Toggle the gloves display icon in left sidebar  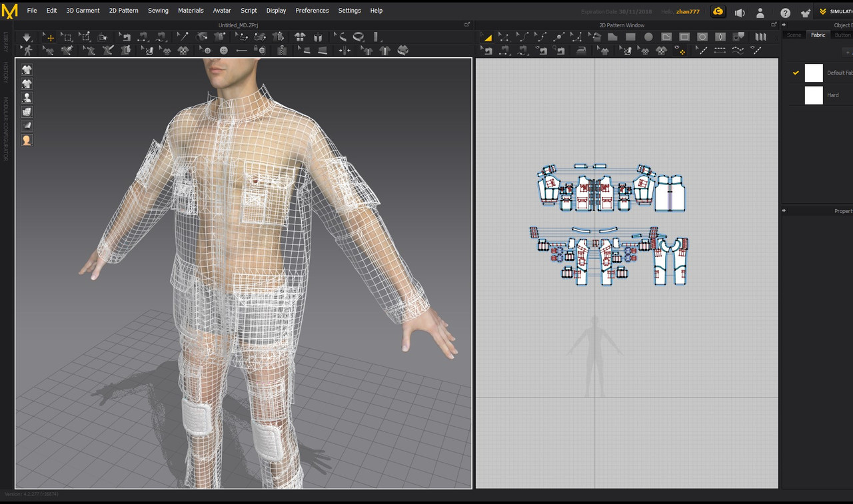27,111
